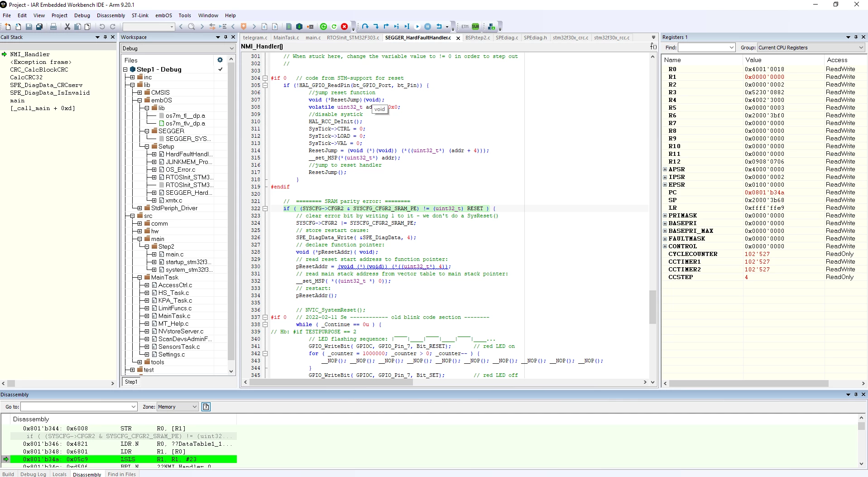Click the function list f() icon in editor
Viewport: 868px width, 477px height.
point(653,46)
